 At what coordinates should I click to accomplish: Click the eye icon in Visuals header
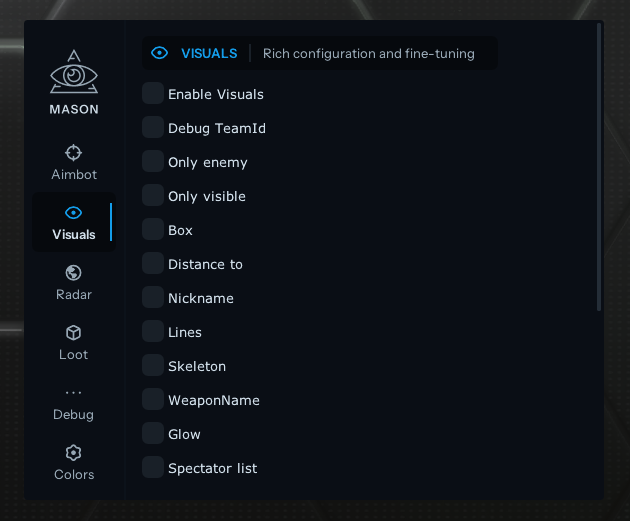click(160, 53)
